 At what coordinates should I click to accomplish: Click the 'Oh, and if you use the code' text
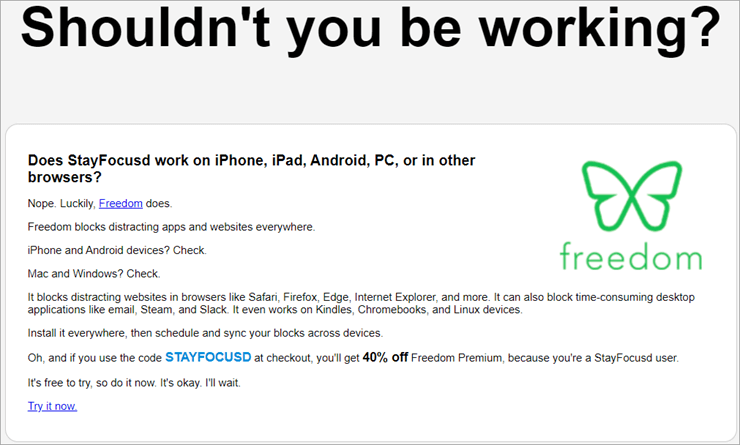[95, 358]
